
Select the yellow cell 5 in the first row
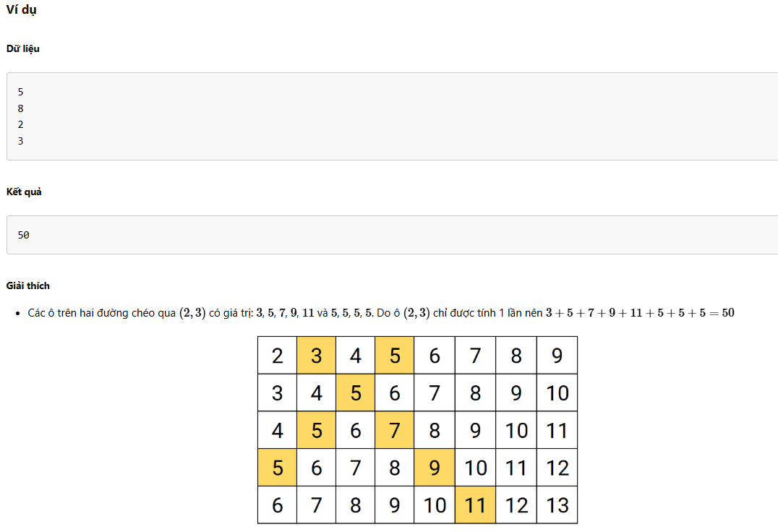(x=395, y=356)
